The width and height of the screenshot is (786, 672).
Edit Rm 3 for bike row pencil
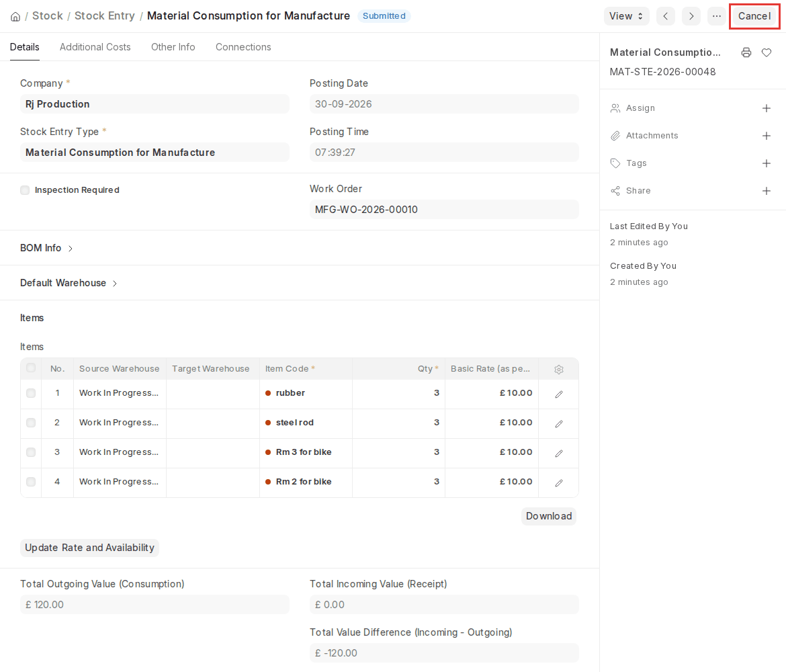point(559,454)
